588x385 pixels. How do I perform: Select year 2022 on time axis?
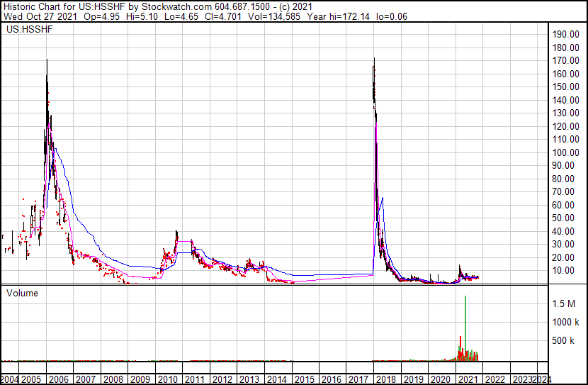495,379
